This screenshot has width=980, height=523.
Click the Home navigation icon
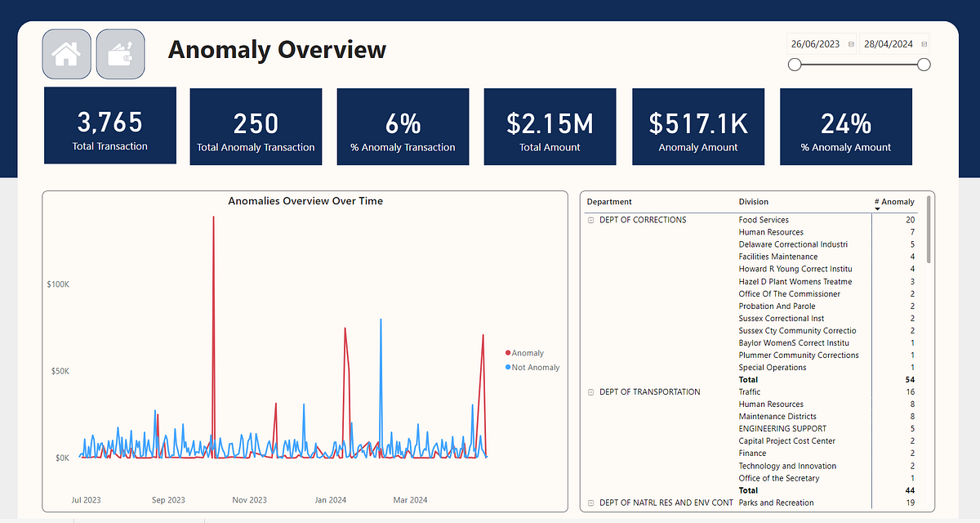pos(66,53)
